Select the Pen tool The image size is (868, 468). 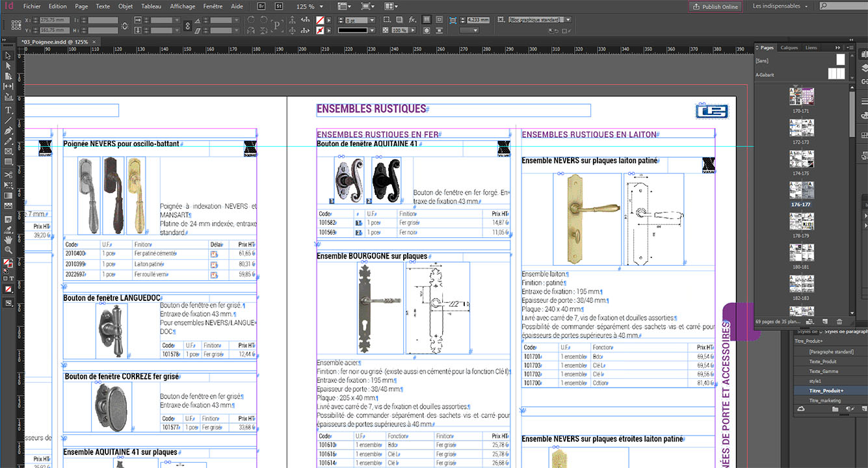[x=8, y=131]
